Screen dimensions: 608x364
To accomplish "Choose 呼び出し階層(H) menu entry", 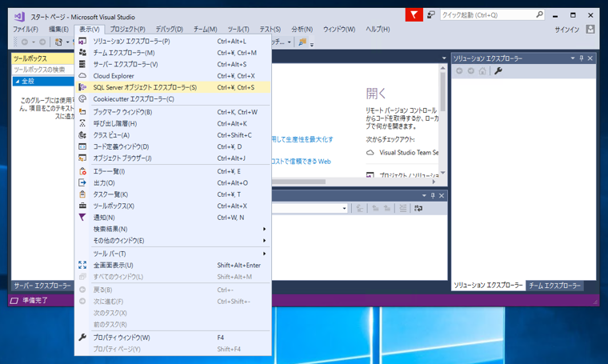I will point(173,124).
